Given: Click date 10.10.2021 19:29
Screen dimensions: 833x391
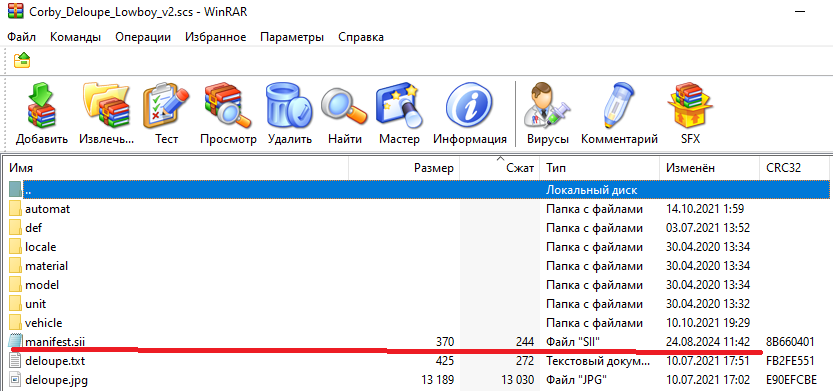Looking at the screenshot, I should tap(708, 323).
